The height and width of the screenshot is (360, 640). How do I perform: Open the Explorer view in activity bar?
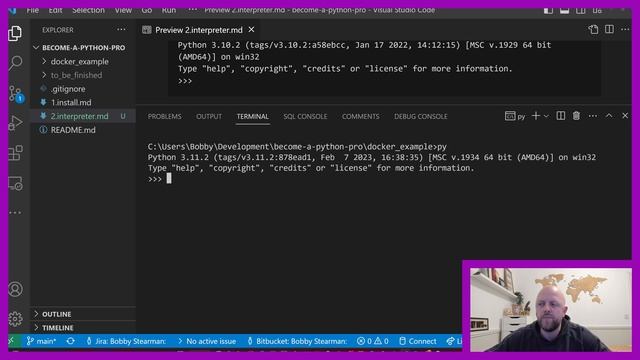(15, 33)
